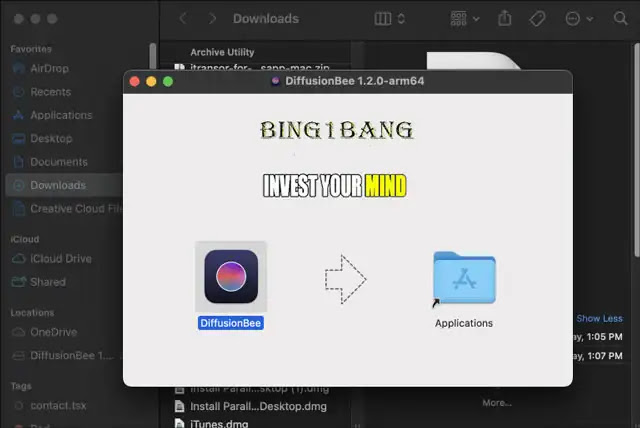Click the iCloud section header
This screenshot has height=428, width=640.
point(24,239)
